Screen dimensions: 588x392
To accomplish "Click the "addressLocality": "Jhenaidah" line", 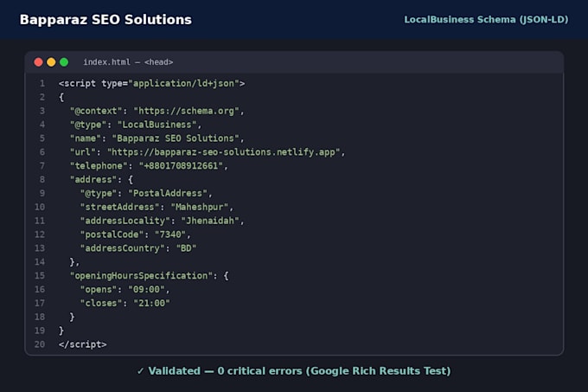I will 162,221.
